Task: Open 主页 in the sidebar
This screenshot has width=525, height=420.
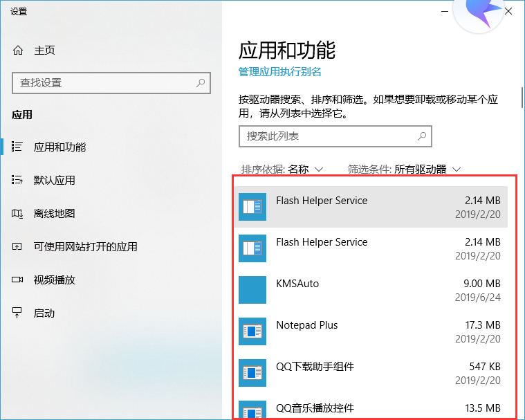Action: [44, 51]
